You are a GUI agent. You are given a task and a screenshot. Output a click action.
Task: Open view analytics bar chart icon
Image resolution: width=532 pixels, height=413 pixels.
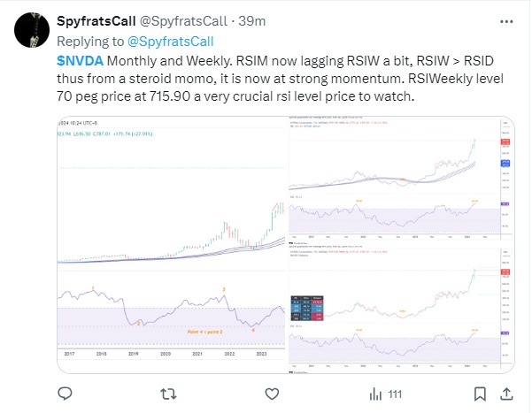pyautogui.click(x=374, y=393)
